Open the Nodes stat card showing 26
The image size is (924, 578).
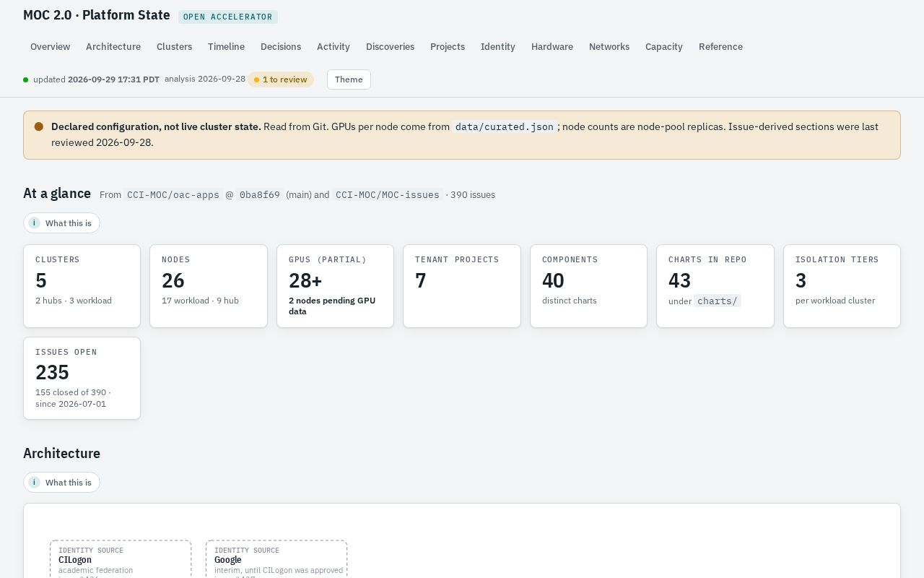pyautogui.click(x=209, y=286)
